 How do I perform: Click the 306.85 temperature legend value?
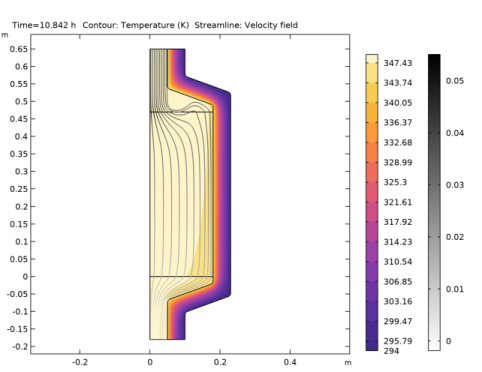(x=398, y=281)
